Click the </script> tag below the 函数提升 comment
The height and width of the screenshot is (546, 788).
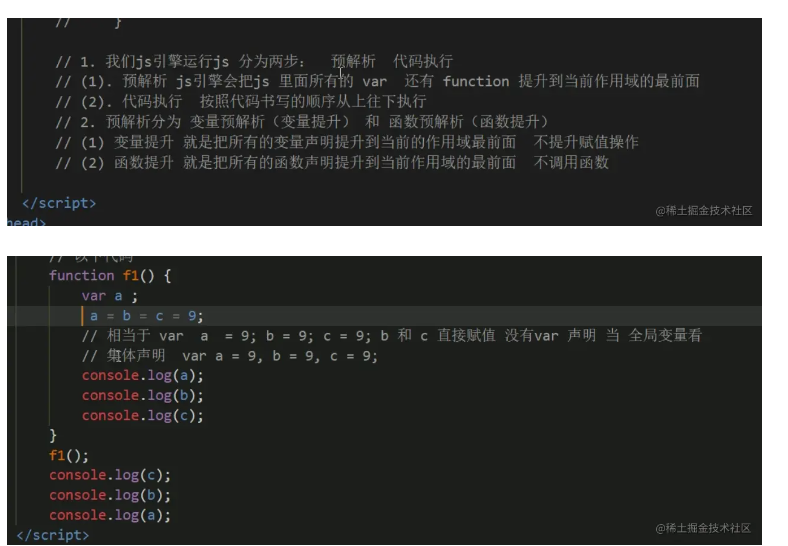tap(59, 203)
